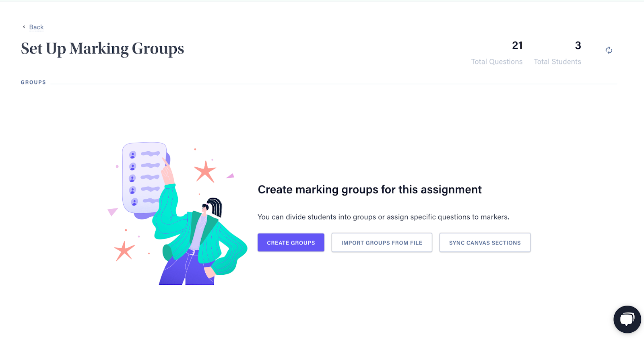Click Import Groups From File button

pyautogui.click(x=382, y=243)
